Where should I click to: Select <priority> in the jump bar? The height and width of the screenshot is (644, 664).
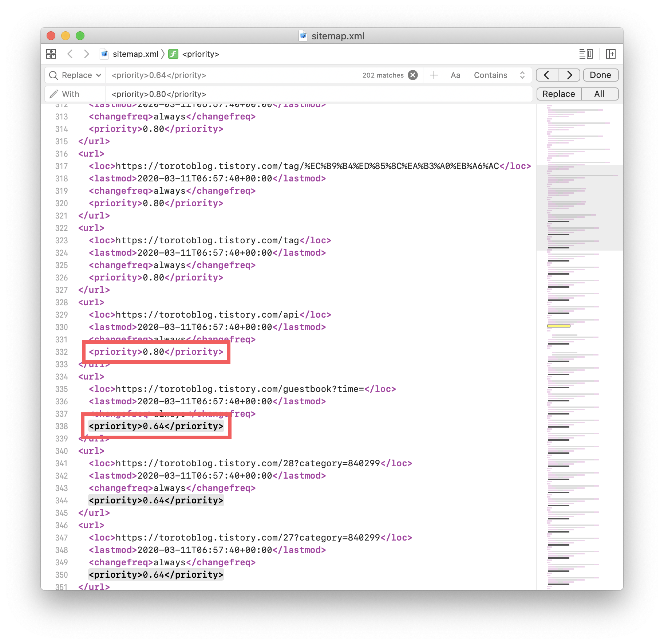pyautogui.click(x=201, y=54)
